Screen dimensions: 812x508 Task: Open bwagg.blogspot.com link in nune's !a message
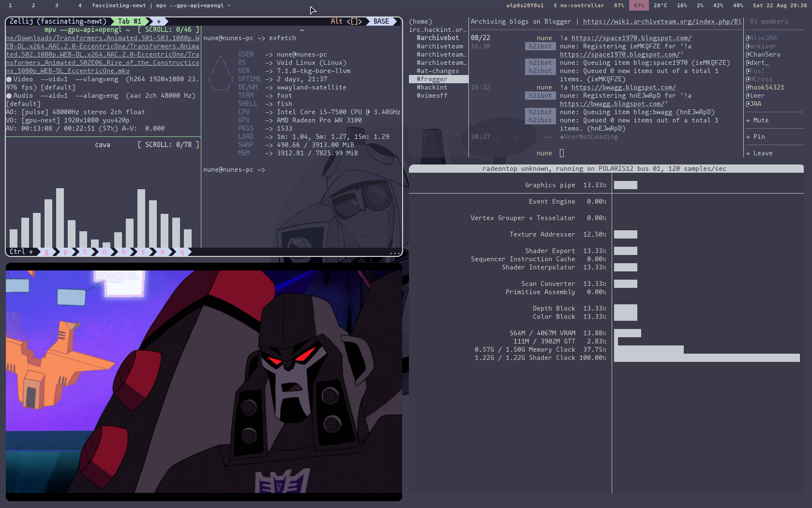(624, 88)
